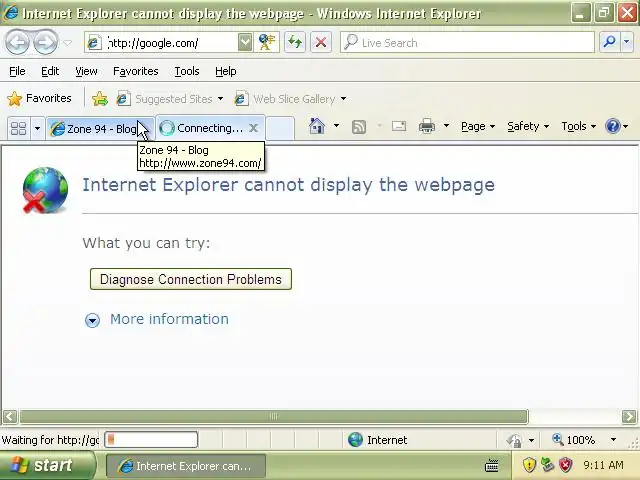Click the translate icon beside address bar
640x480 pixels.
[x=267, y=42]
